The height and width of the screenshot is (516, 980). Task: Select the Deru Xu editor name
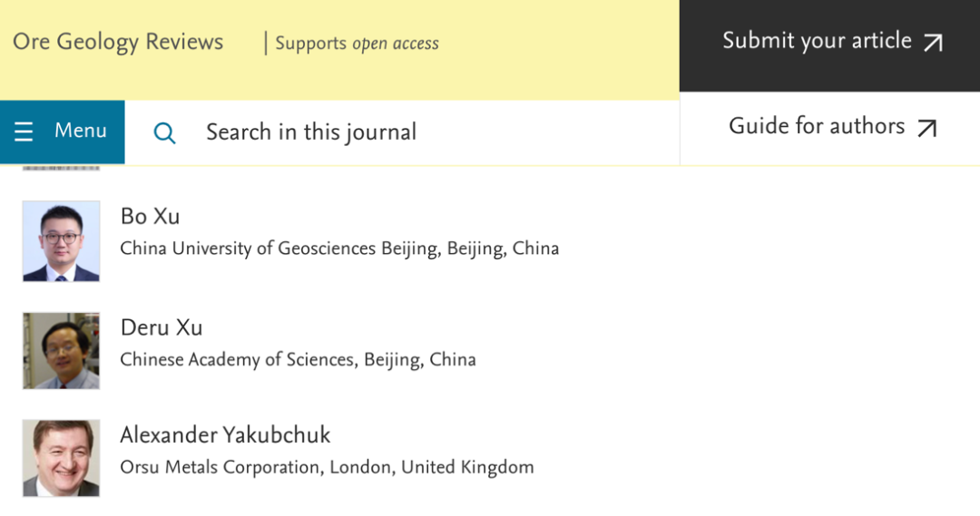pos(161,327)
